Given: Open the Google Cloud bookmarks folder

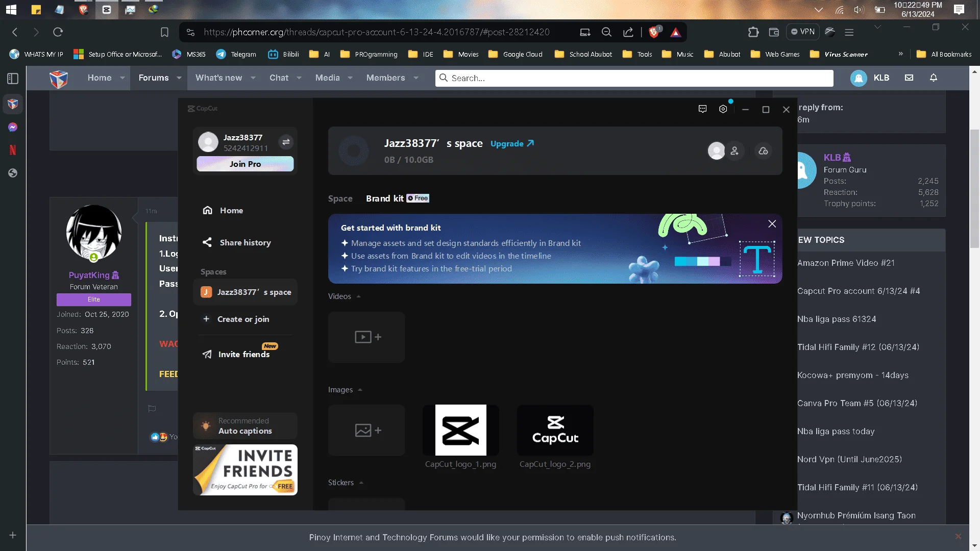Looking at the screenshot, I should tap(515, 54).
